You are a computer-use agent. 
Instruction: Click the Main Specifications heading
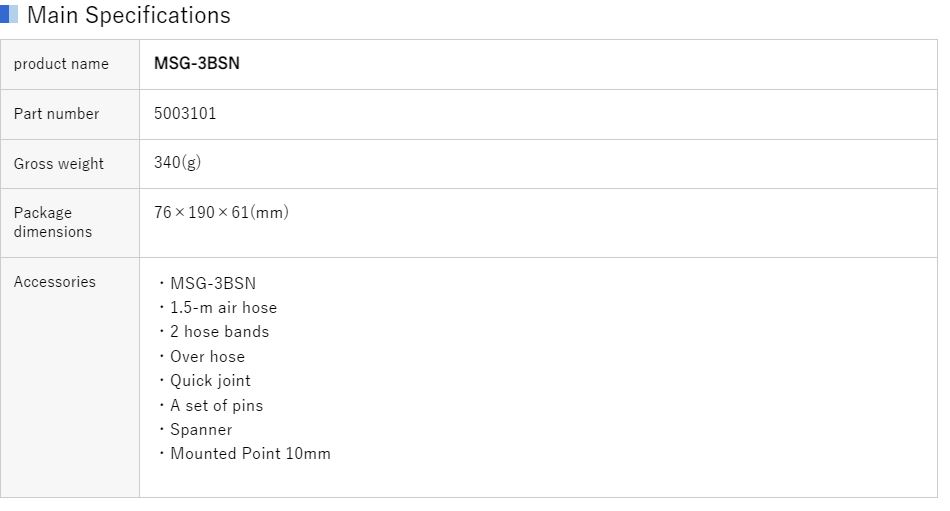click(x=128, y=15)
